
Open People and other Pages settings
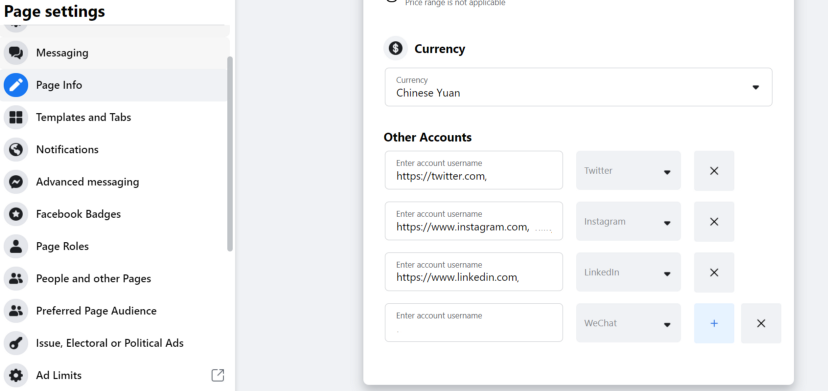coord(114,278)
